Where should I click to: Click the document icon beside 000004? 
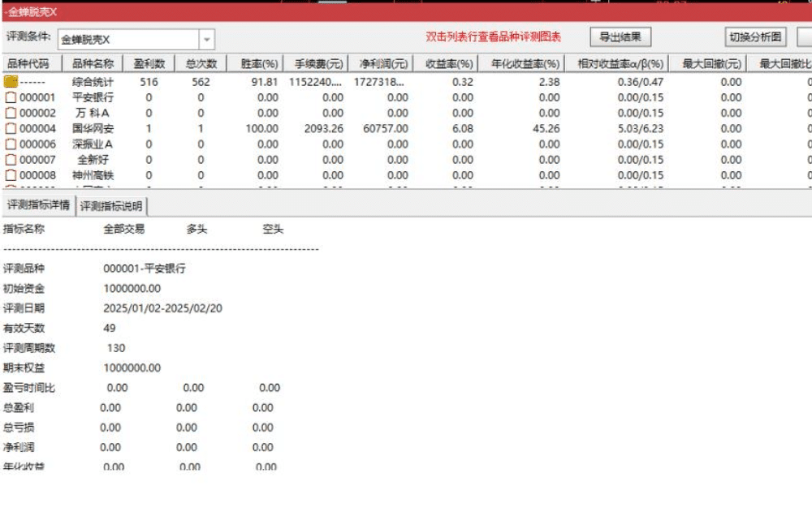(11, 128)
